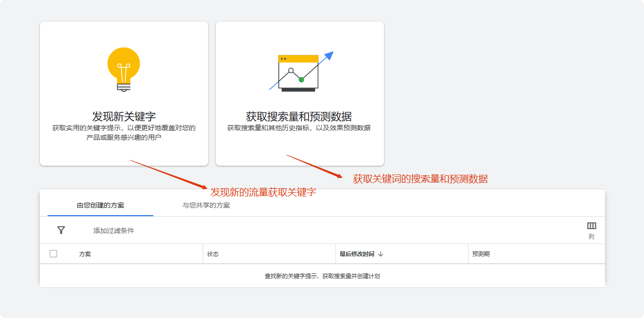Open the filter icon beside 添加过滤条件
This screenshot has height=318, width=644.
(60, 230)
